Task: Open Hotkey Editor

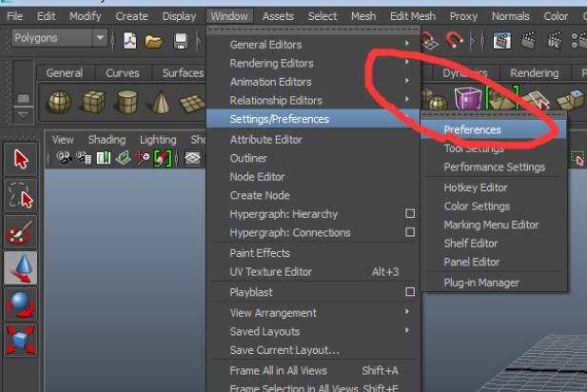Action: [494, 187]
